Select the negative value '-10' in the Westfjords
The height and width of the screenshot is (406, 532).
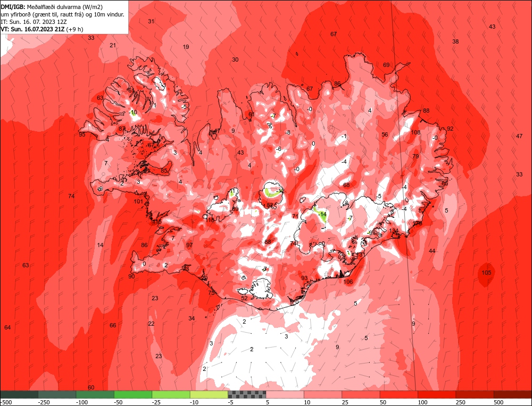click(133, 113)
